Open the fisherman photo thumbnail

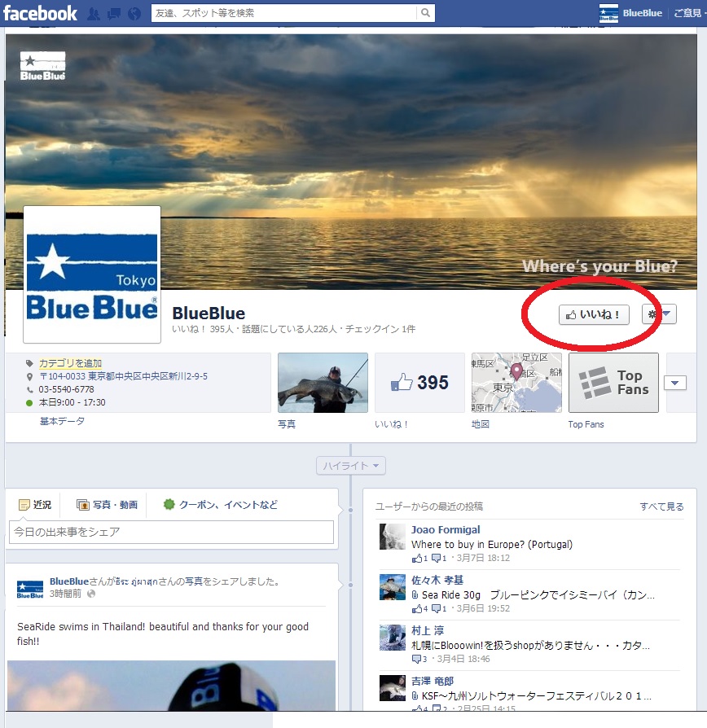tap(323, 383)
